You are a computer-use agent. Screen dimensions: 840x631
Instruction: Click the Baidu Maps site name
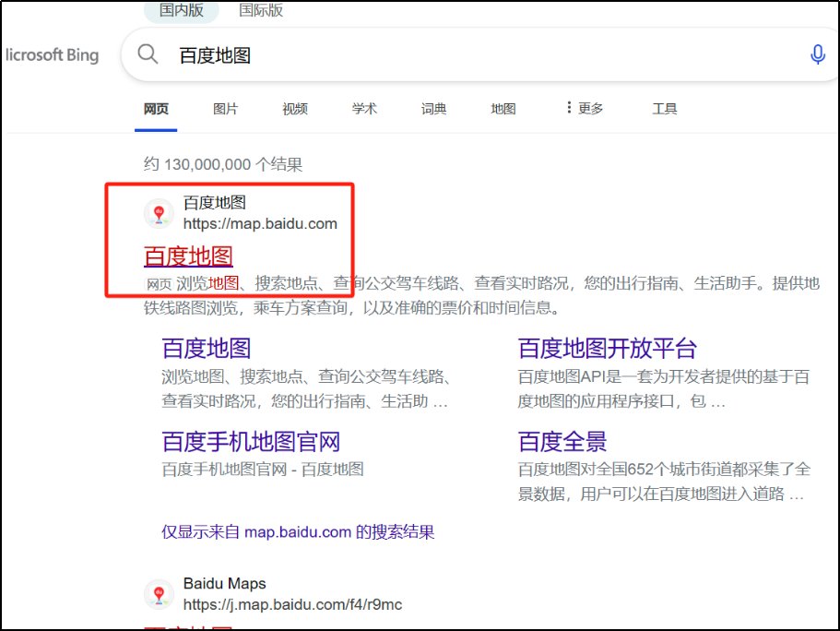point(224,583)
